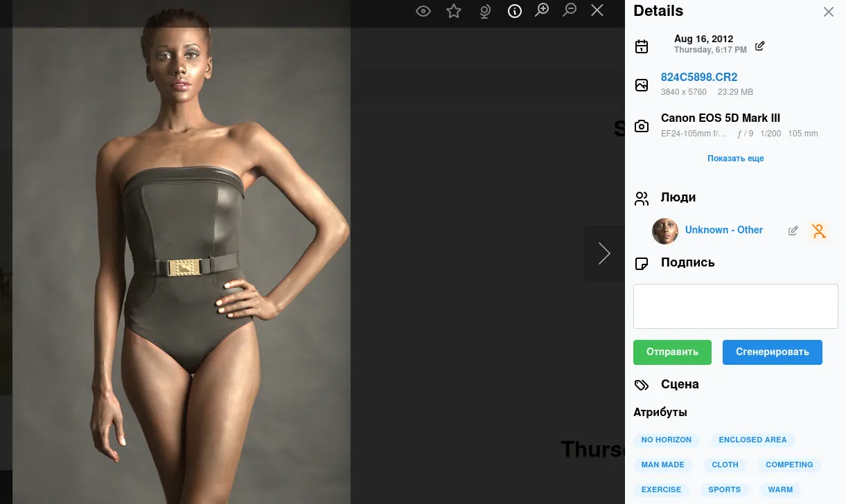Toggle the eye icon to hide photo
This screenshot has width=846, height=504.
click(x=423, y=11)
